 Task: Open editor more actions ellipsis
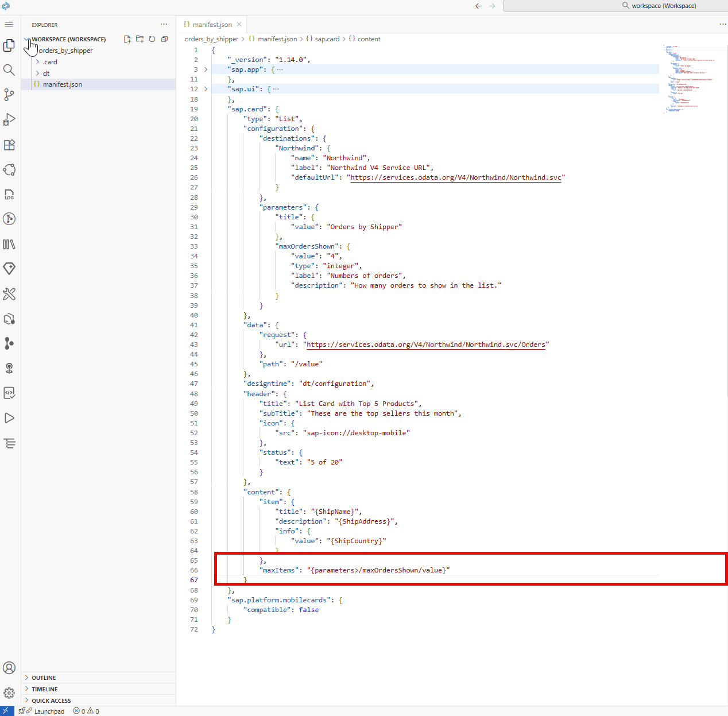coord(722,24)
